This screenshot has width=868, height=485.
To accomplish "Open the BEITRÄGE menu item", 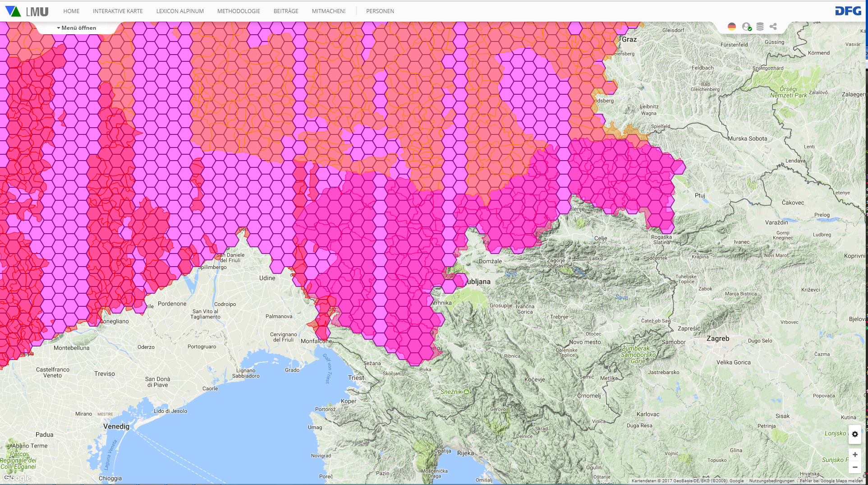I will (x=286, y=11).
